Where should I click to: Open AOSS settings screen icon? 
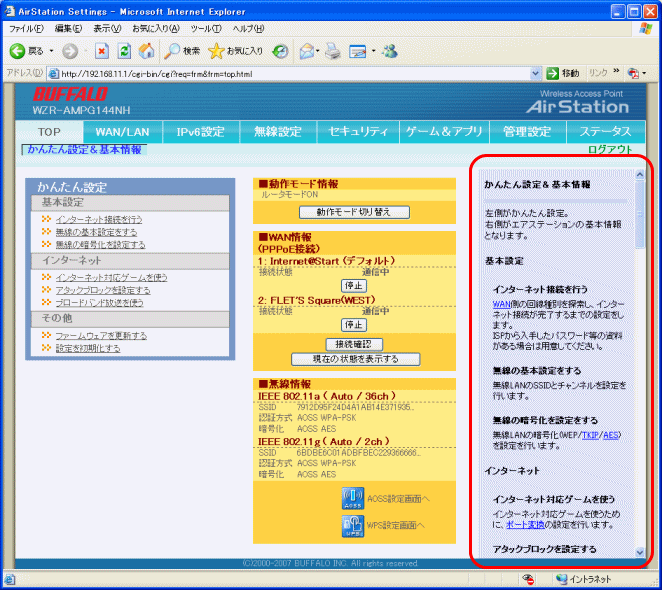point(354,498)
